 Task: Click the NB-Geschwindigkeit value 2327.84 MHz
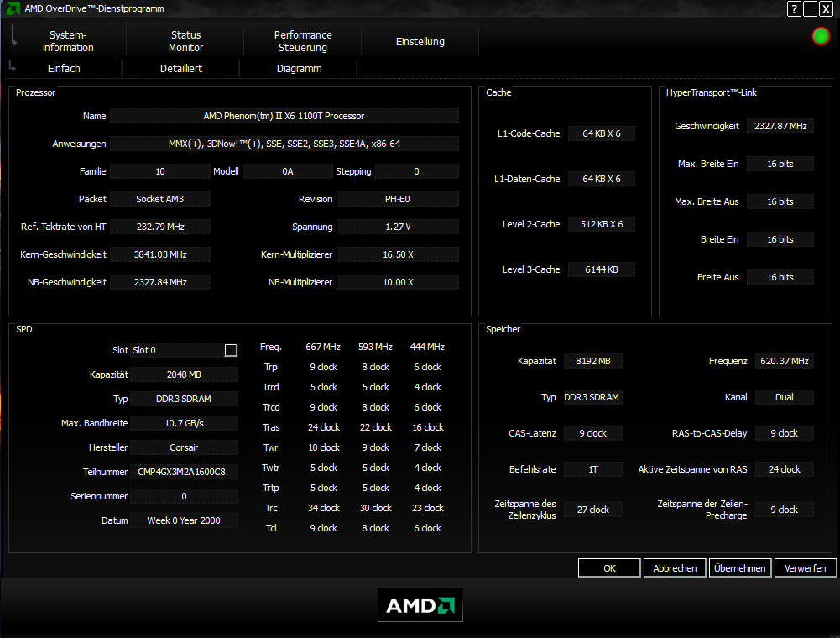pos(160,282)
